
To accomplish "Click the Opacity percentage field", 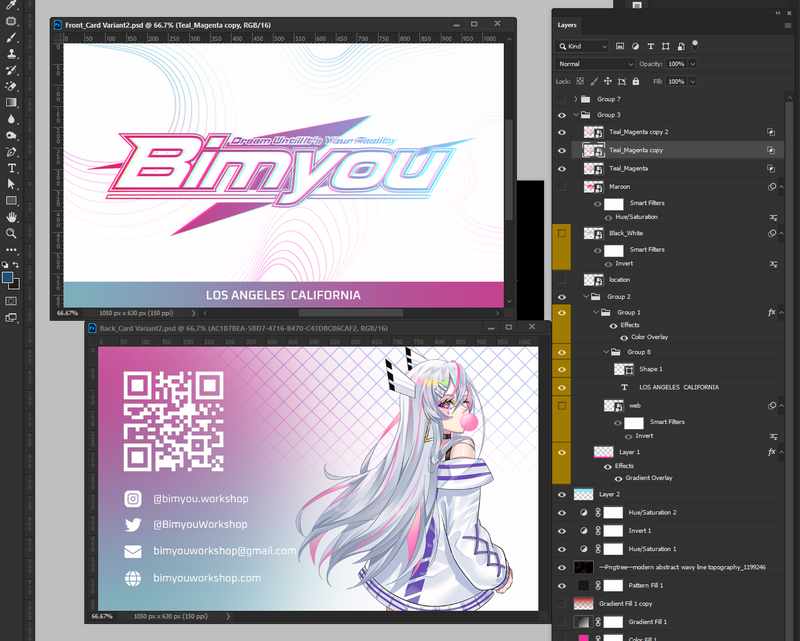I will point(676,64).
